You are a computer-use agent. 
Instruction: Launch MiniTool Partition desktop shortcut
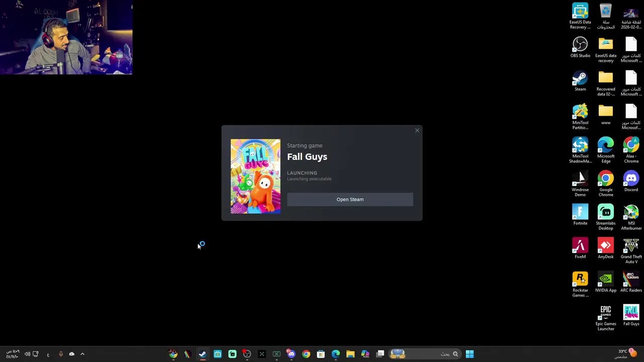click(x=580, y=117)
